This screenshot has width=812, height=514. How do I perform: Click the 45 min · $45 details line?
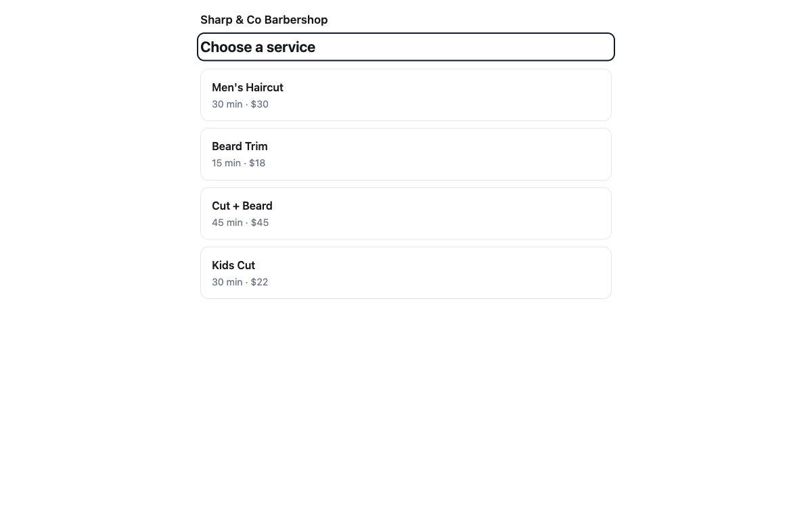240,223
